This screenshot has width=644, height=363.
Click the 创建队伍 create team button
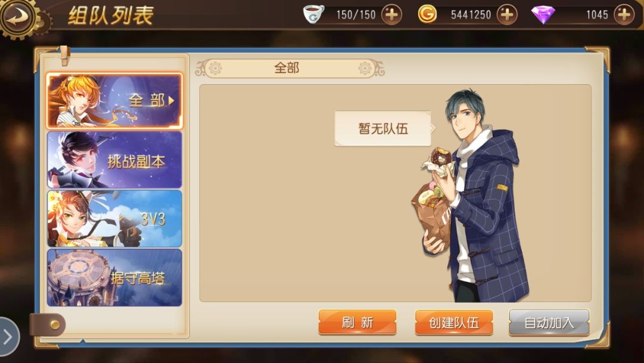click(454, 322)
